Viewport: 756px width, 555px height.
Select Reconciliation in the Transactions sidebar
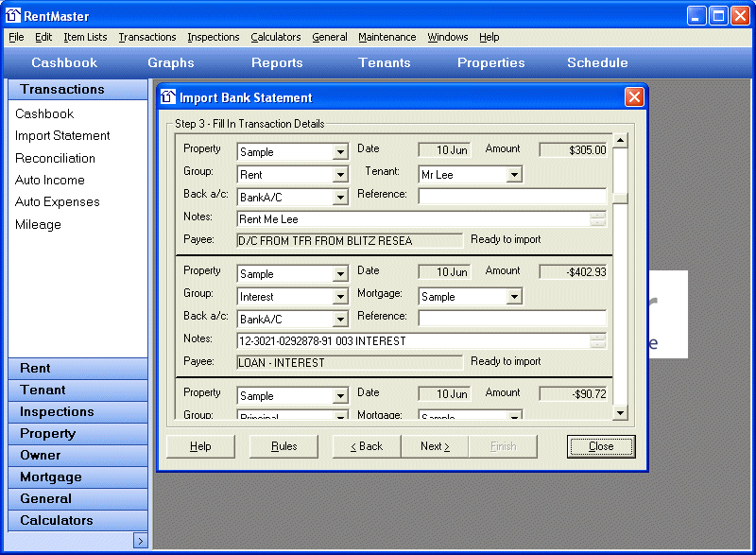(55, 158)
